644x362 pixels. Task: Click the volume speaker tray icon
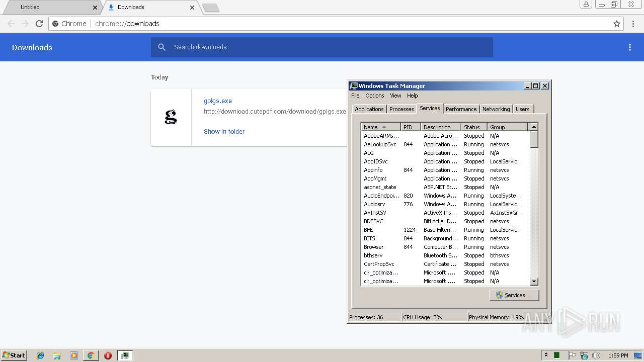click(x=596, y=355)
